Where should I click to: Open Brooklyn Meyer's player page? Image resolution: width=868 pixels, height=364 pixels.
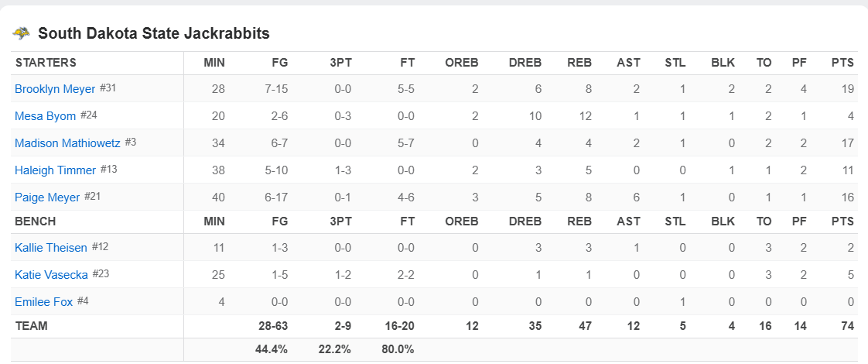pos(55,89)
